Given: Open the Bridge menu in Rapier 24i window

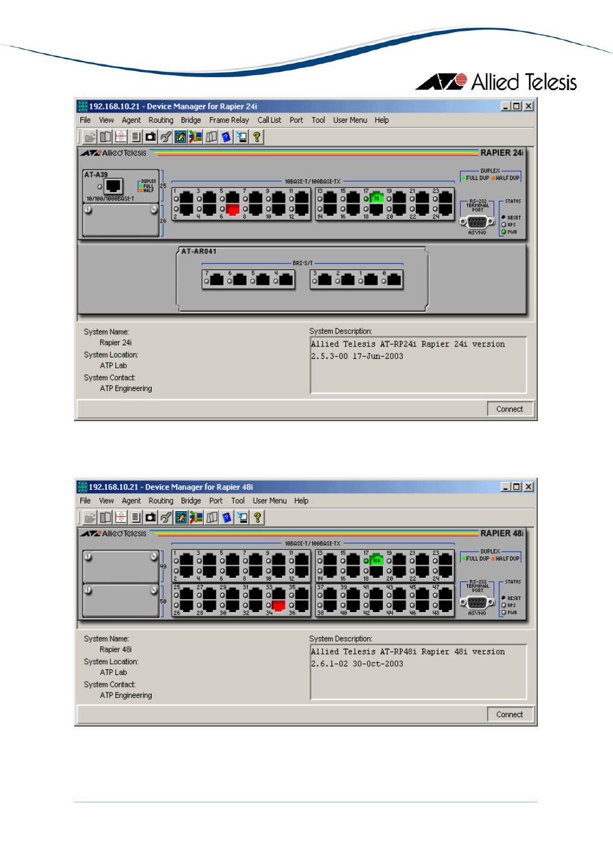Looking at the screenshot, I should click(191, 120).
